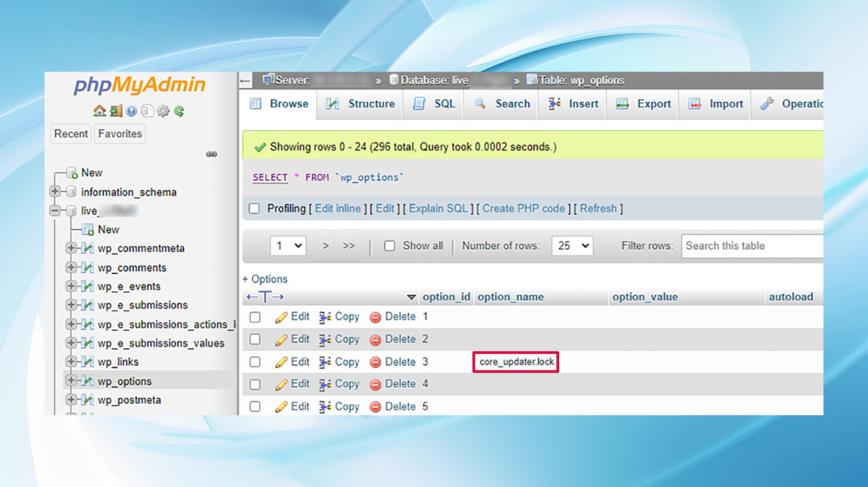
Task: Select checkbox for core_updater.lock row
Action: click(x=255, y=362)
